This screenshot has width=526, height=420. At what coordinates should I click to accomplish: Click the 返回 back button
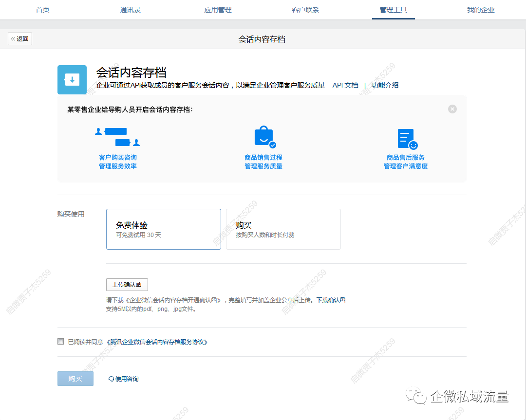20,39
